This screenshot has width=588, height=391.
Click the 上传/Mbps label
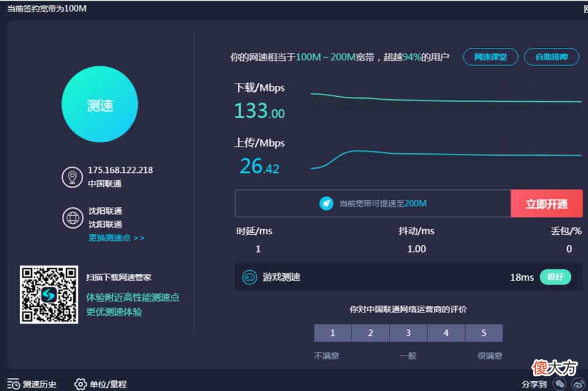259,143
